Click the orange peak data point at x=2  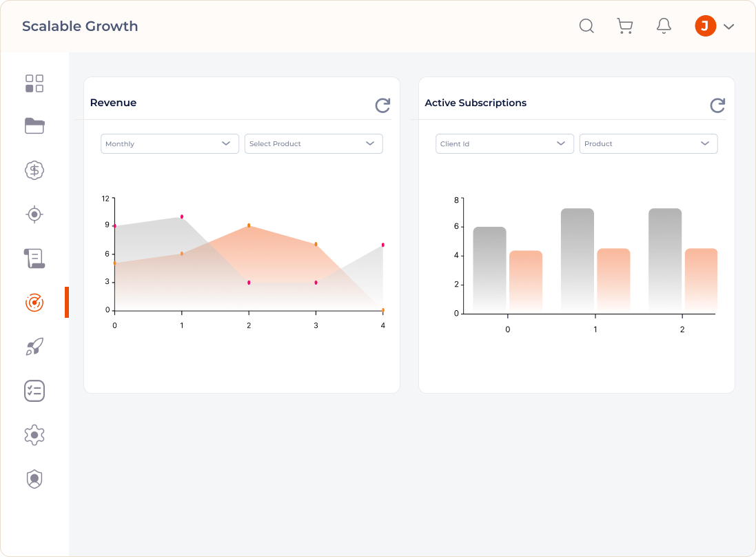point(249,225)
